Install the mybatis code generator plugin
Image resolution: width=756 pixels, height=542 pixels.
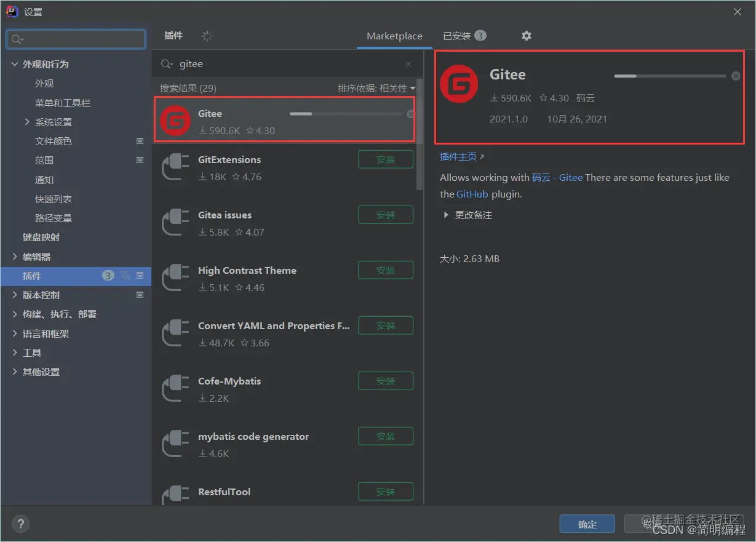coord(386,436)
